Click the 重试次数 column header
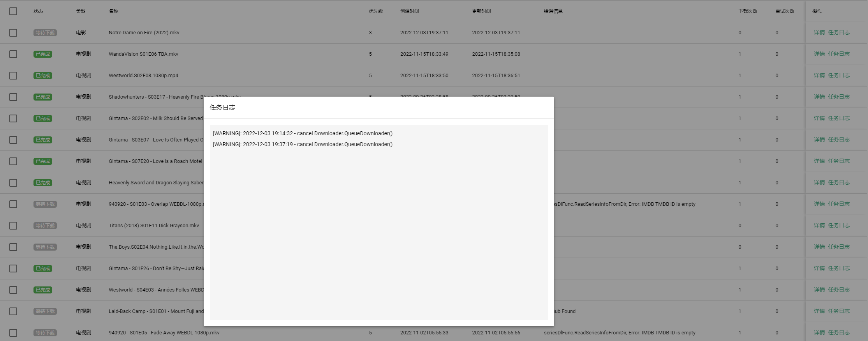 click(x=785, y=11)
